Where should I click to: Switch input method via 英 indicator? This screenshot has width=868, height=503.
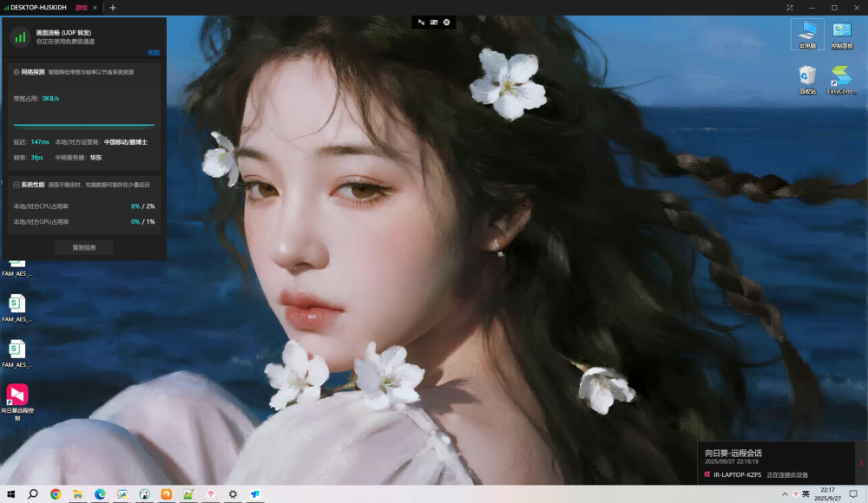(x=806, y=494)
